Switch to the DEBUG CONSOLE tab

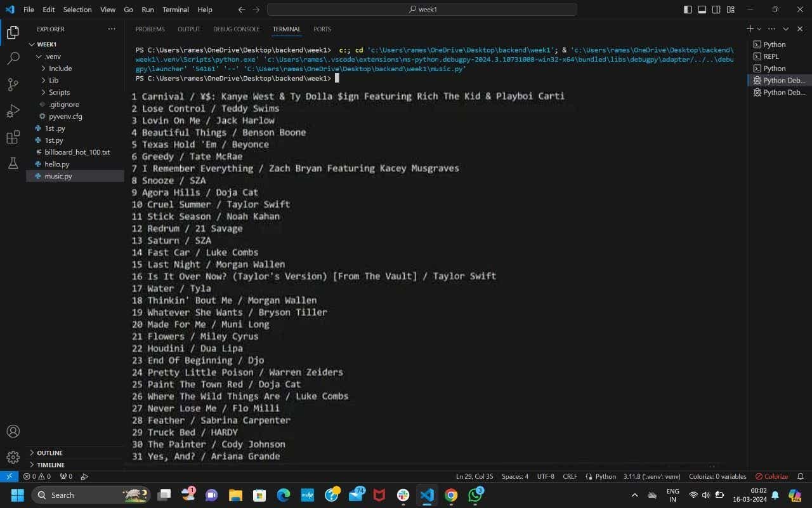point(236,29)
